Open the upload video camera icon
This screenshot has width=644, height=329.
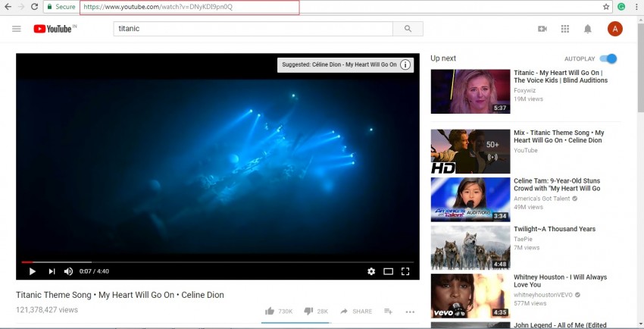click(542, 29)
